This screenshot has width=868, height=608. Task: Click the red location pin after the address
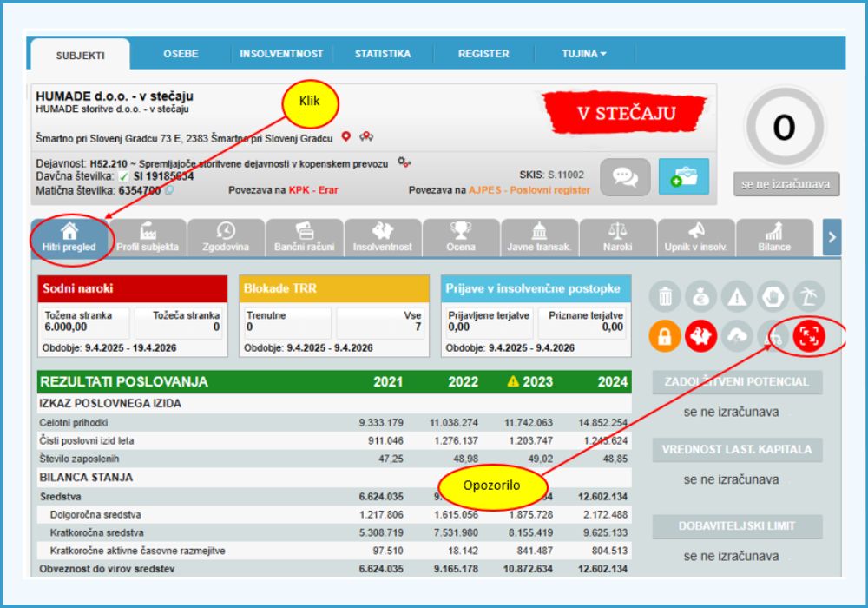click(345, 137)
